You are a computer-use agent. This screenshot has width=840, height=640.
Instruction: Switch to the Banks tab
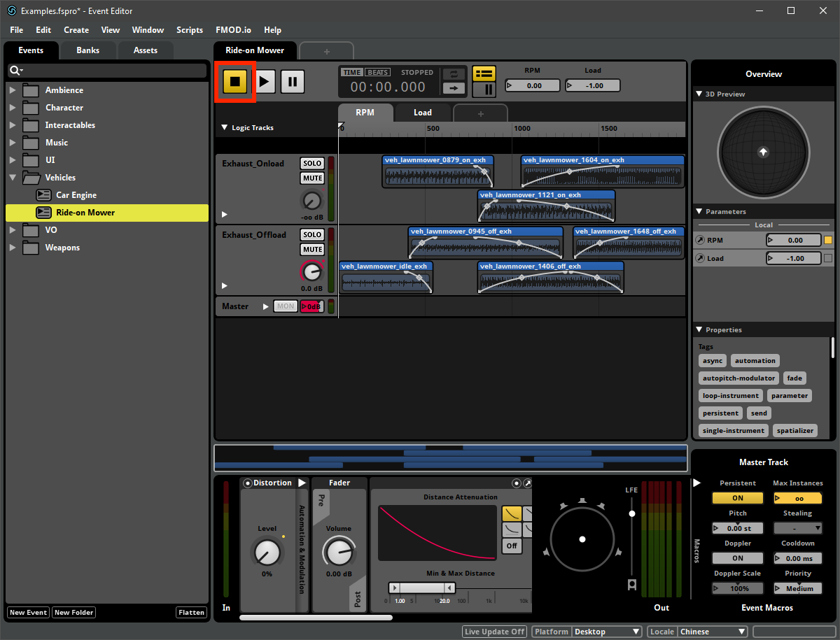pyautogui.click(x=87, y=50)
